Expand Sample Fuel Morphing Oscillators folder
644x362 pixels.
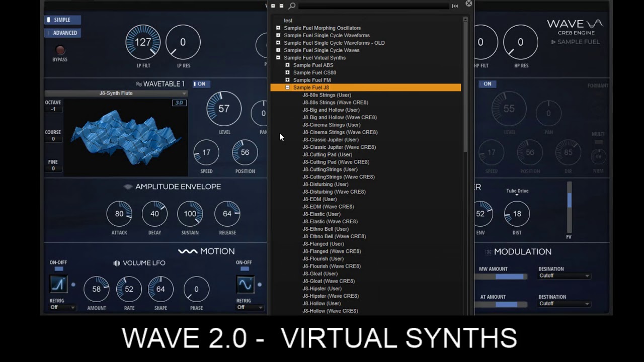pos(278,28)
